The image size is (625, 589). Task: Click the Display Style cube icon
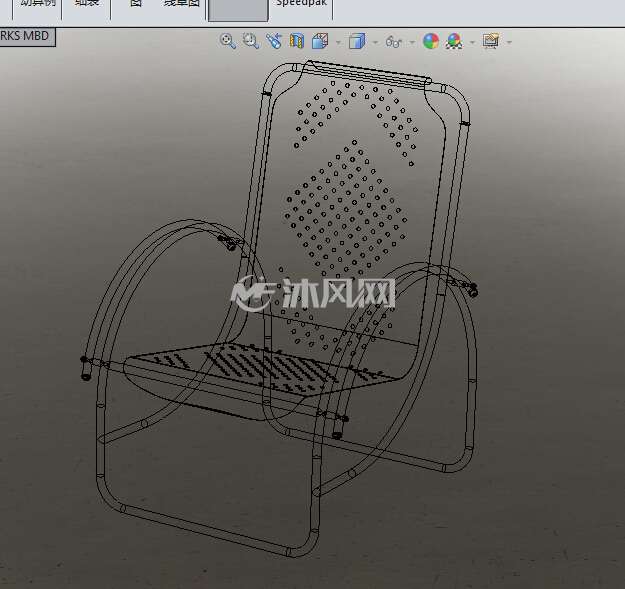[357, 41]
